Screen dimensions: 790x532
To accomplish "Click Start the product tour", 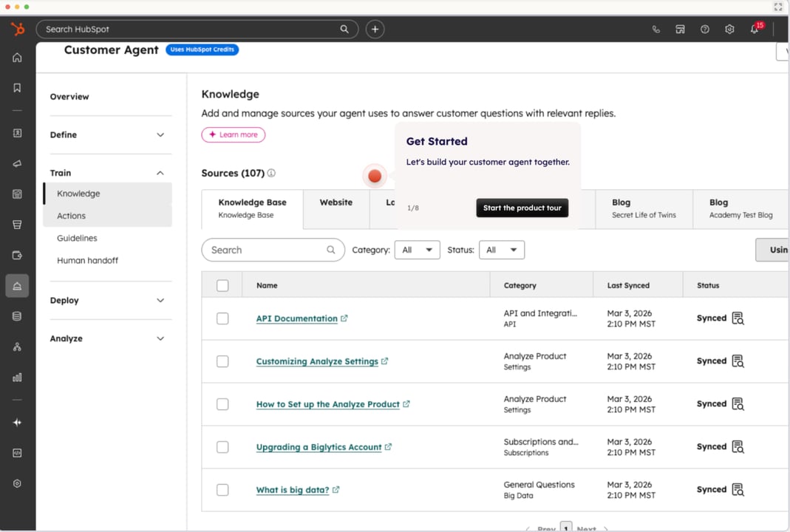I will 522,208.
